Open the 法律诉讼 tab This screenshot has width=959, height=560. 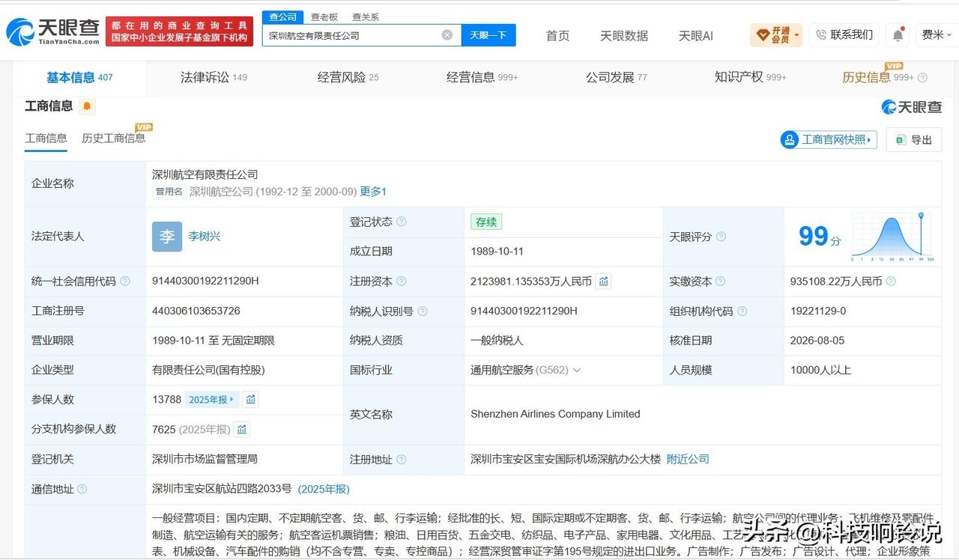click(x=214, y=77)
